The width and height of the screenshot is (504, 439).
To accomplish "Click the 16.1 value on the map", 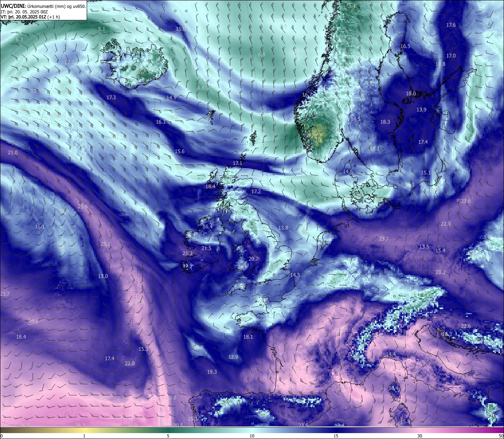I will click(161, 122).
